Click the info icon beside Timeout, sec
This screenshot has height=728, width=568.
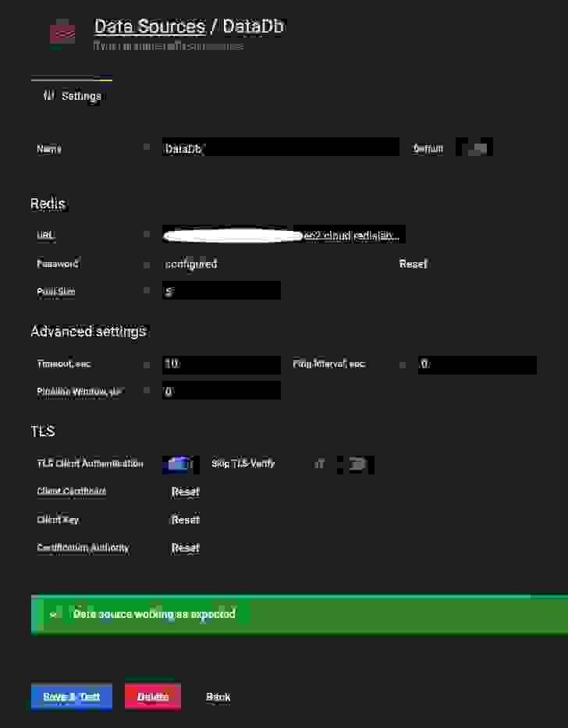pos(147,364)
